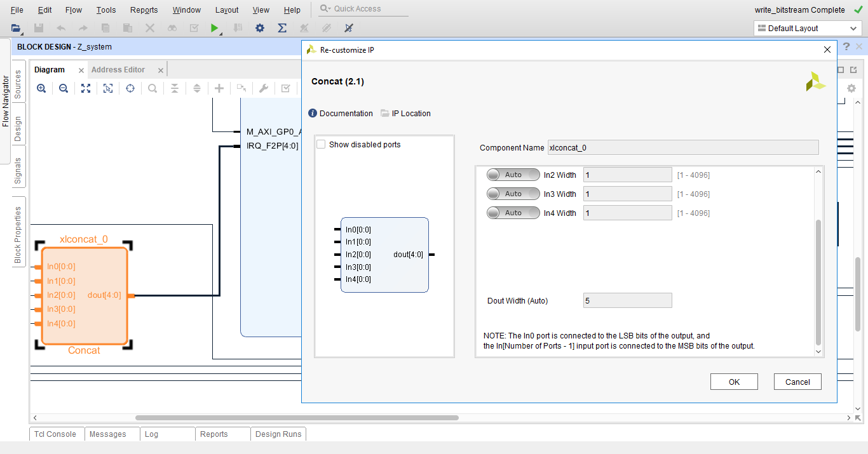
Task: Click the Zoom Out magnifier icon
Action: (x=64, y=88)
